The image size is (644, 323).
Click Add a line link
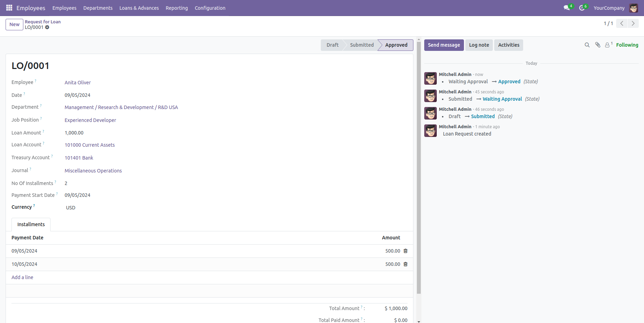[22, 277]
